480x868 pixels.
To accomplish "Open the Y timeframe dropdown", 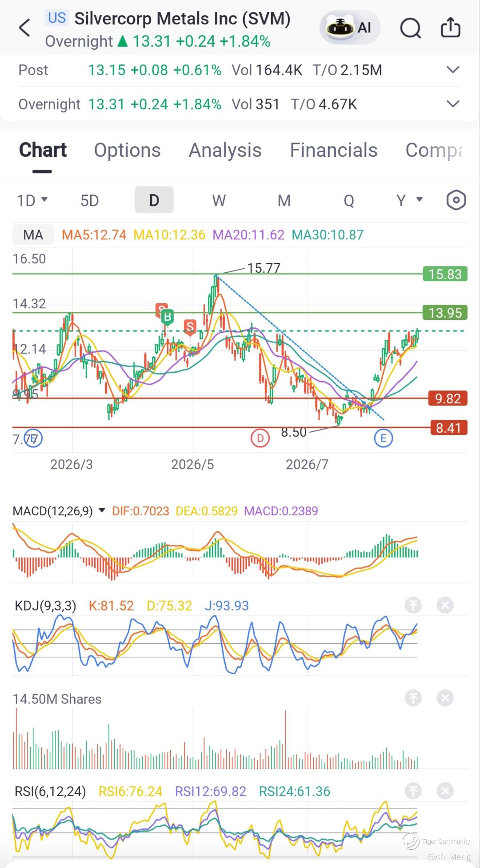I will pyautogui.click(x=409, y=200).
